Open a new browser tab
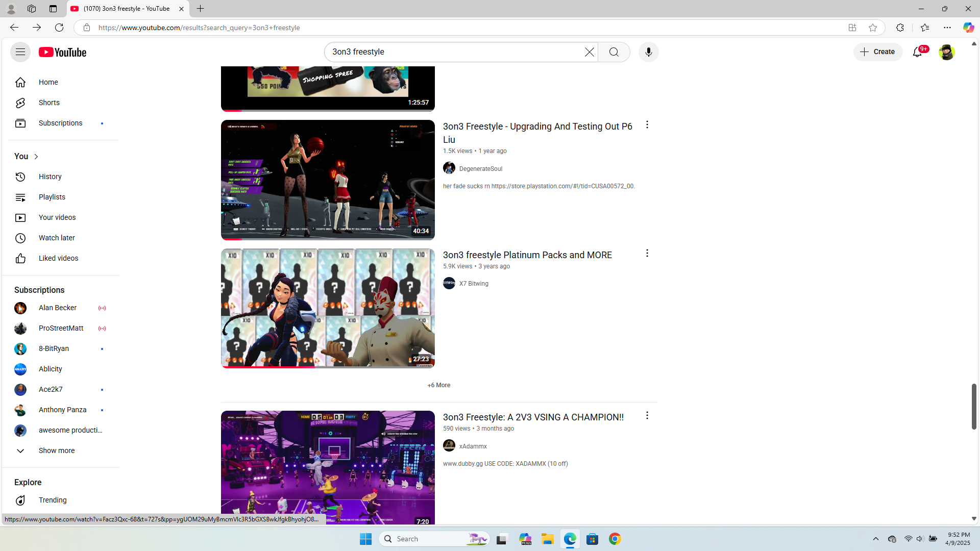Image resolution: width=980 pixels, height=551 pixels. point(201,9)
